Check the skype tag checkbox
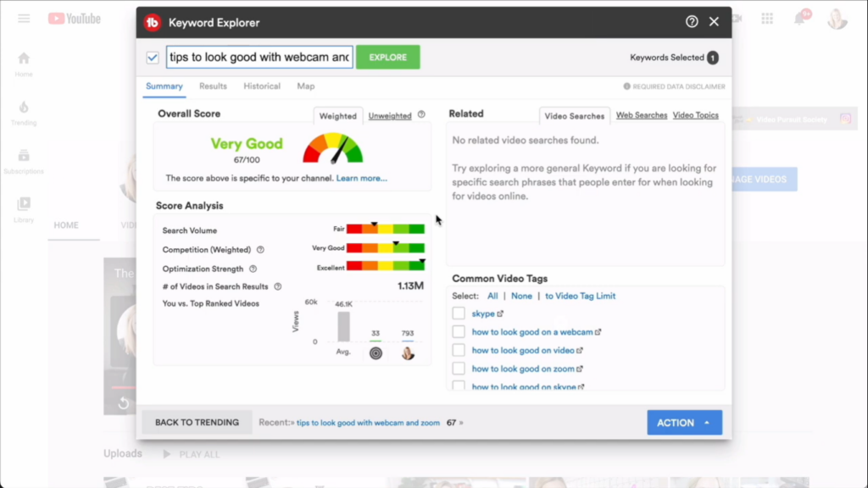 (x=459, y=313)
